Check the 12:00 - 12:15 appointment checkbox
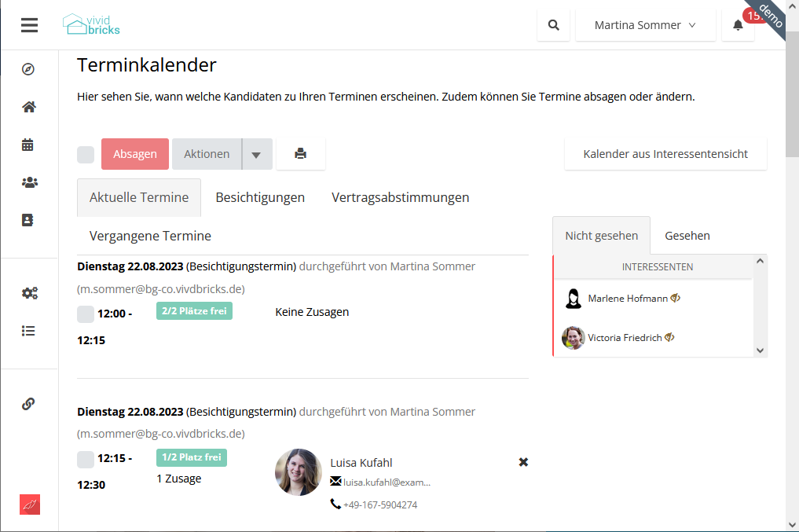Screen dimensions: 799x532 pos(86,314)
